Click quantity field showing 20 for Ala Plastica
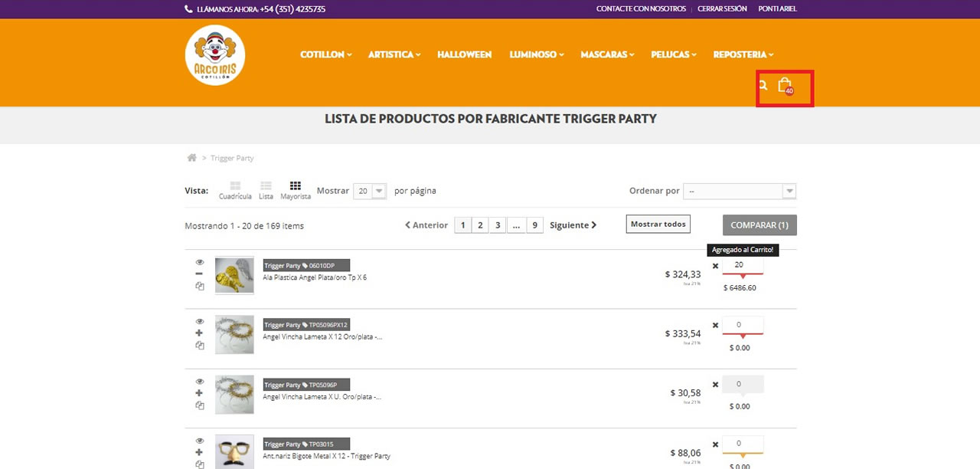This screenshot has width=980, height=469. 743,265
